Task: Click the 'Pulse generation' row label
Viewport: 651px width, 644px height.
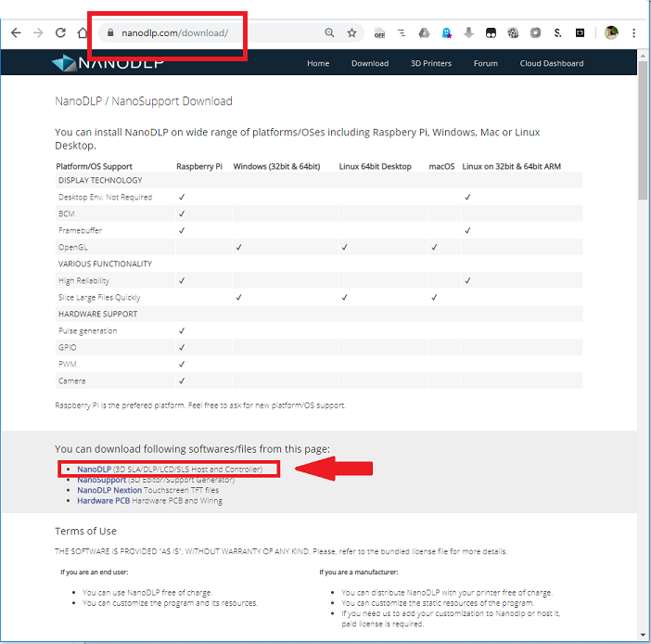Action: pos(87,330)
